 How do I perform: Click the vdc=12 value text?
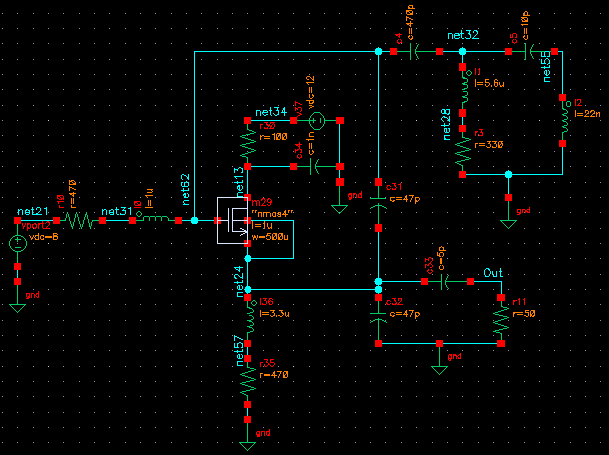click(310, 92)
